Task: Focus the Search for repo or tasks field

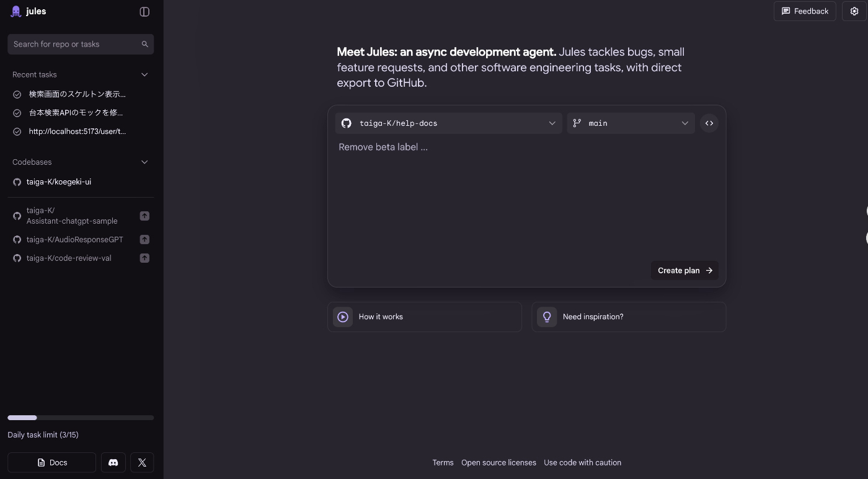Action: tap(81, 44)
